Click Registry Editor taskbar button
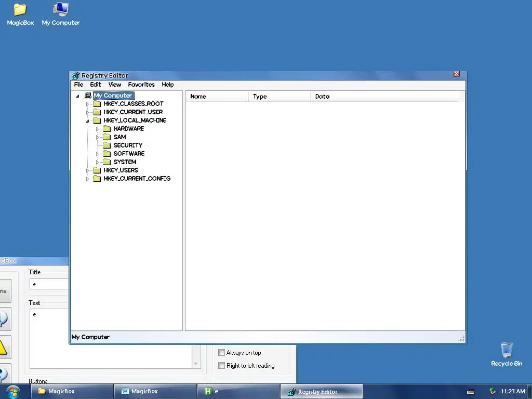Viewport: 532px width, 399px height. 321,392
